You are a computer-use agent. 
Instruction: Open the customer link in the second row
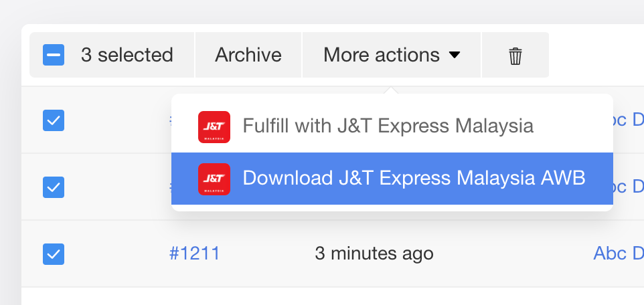(x=629, y=187)
